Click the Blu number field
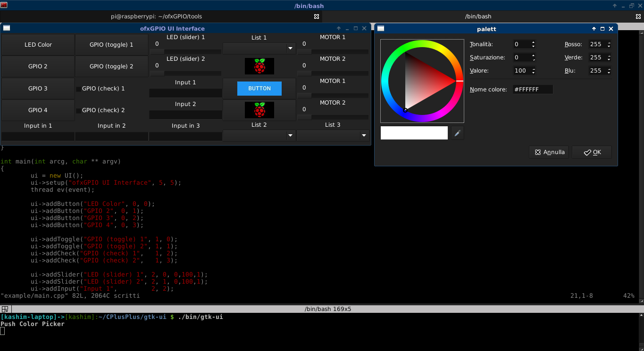644x351 pixels. coord(597,71)
